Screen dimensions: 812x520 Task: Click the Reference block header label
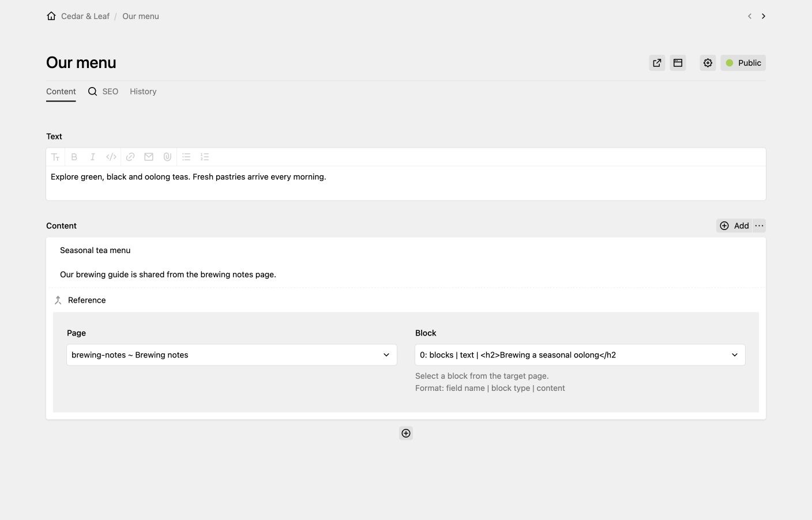point(87,300)
